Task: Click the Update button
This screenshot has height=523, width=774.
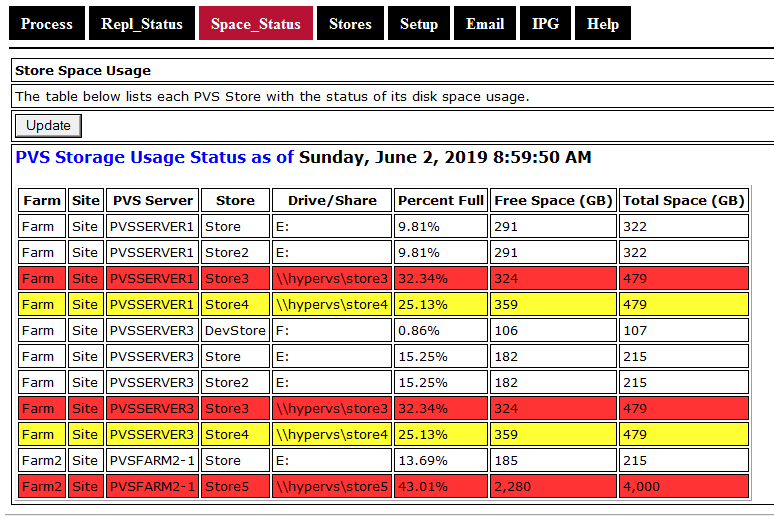Action: click(48, 125)
